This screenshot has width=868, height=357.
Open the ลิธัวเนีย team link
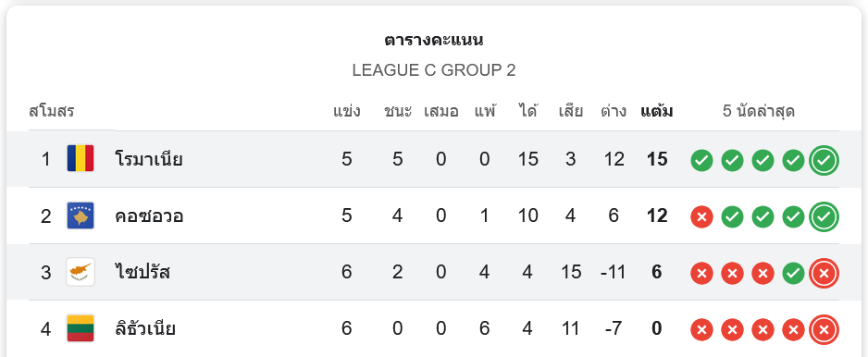[145, 328]
